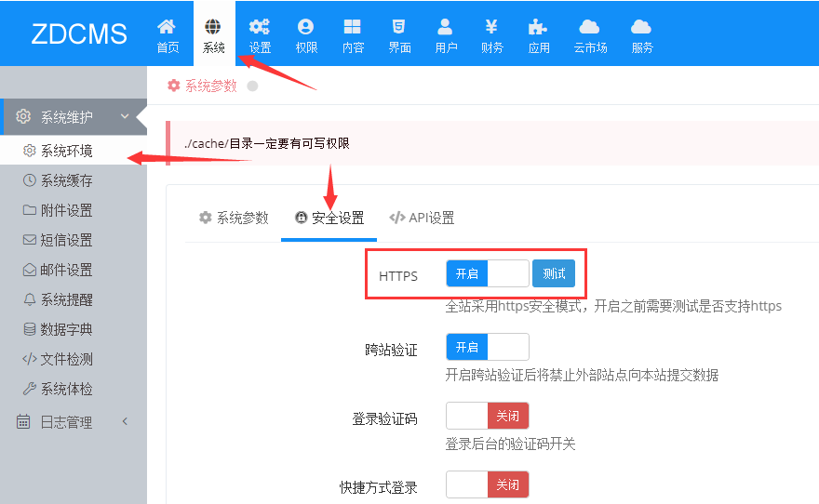This screenshot has height=504, width=819.
Task: Click the 测试 button for HTTPS
Action: click(x=554, y=273)
